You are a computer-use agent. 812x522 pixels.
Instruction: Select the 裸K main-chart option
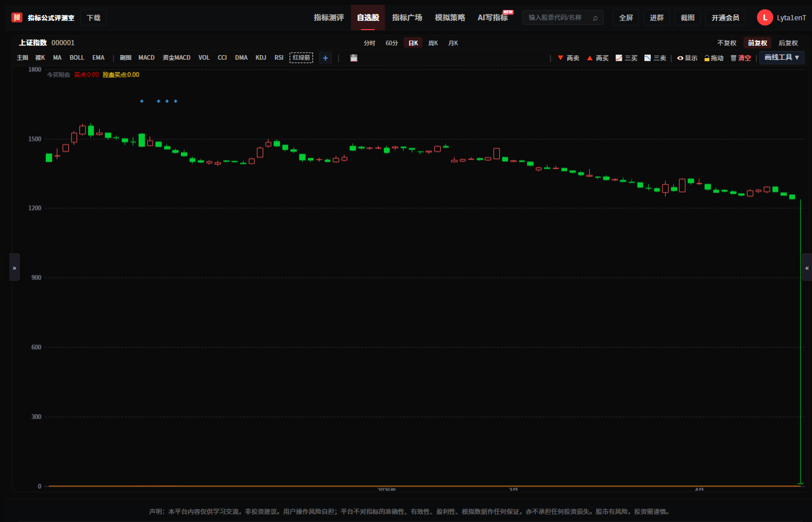pos(40,58)
